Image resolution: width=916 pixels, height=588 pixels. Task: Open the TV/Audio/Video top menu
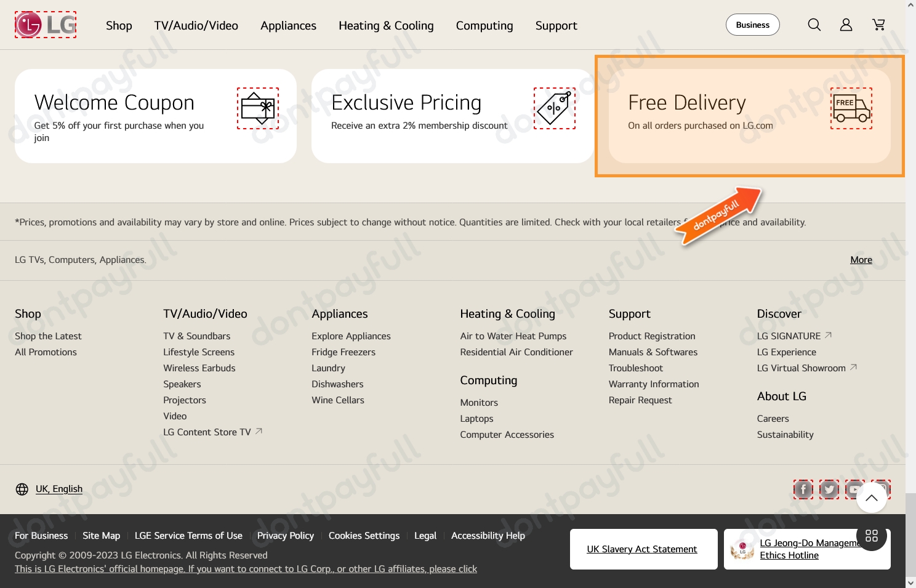[x=196, y=25]
